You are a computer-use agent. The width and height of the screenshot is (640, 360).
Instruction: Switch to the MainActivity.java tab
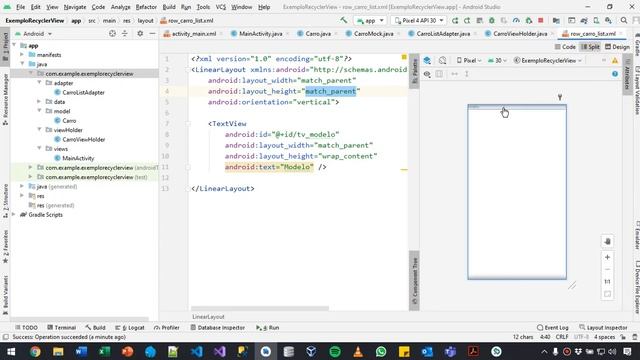(256, 33)
